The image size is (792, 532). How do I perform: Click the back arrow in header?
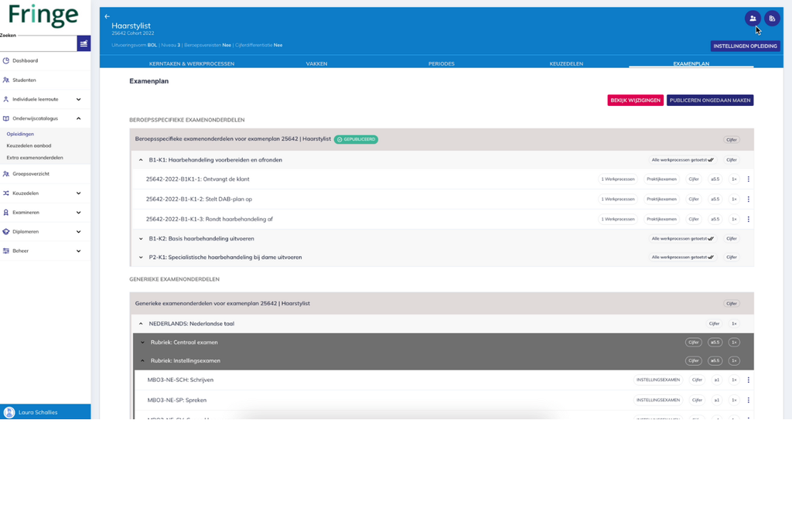[108, 16]
